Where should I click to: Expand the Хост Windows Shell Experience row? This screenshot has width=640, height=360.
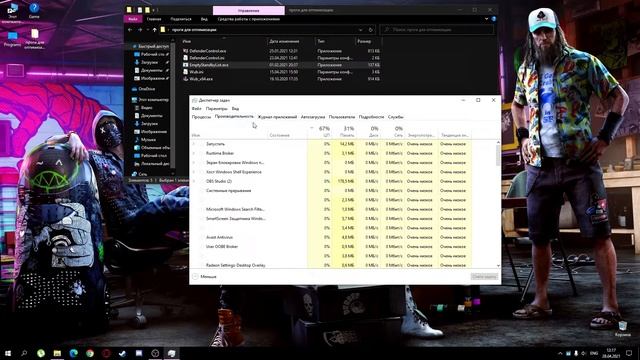194,172
